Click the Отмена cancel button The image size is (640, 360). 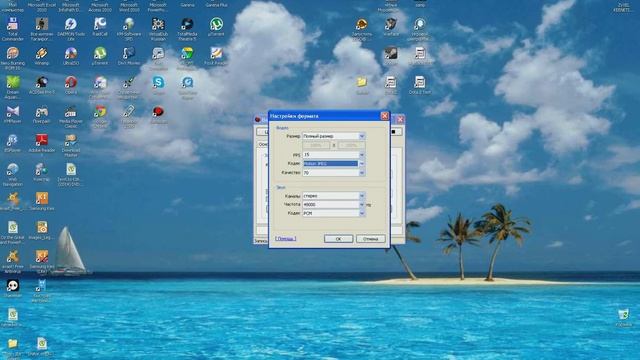click(x=371, y=239)
